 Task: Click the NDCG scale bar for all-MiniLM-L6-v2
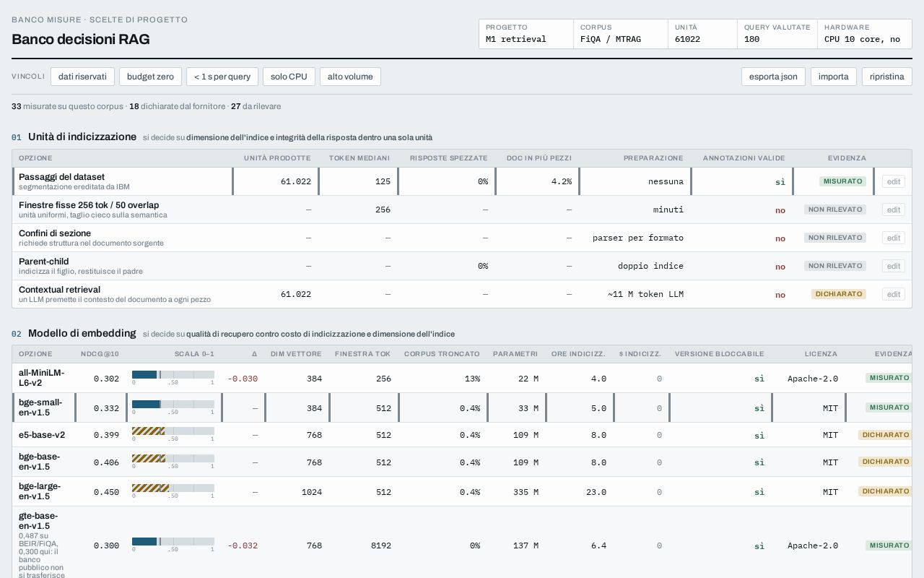click(173, 374)
